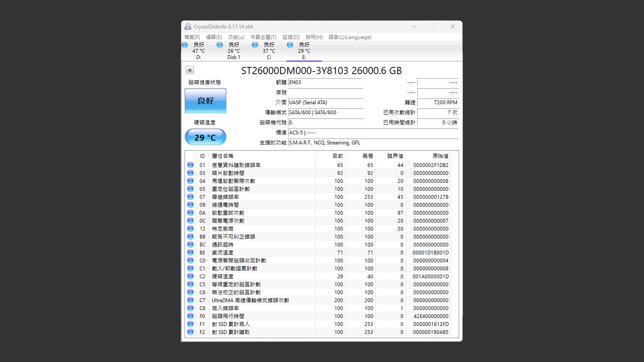This screenshot has width=644, height=362.
Task: Open the 語言(L)(Language) menu
Action: (350, 37)
